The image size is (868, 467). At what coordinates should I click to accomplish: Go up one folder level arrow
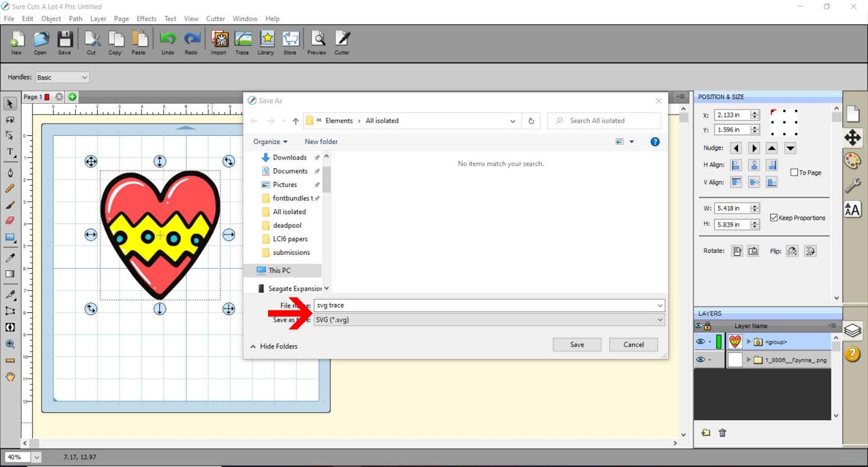(x=295, y=121)
